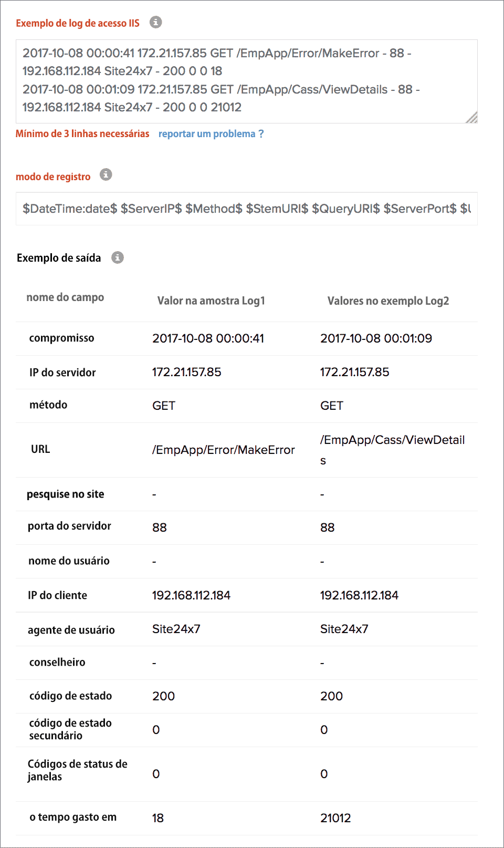Select the 'compromisso' field name row

pyautogui.click(x=61, y=338)
